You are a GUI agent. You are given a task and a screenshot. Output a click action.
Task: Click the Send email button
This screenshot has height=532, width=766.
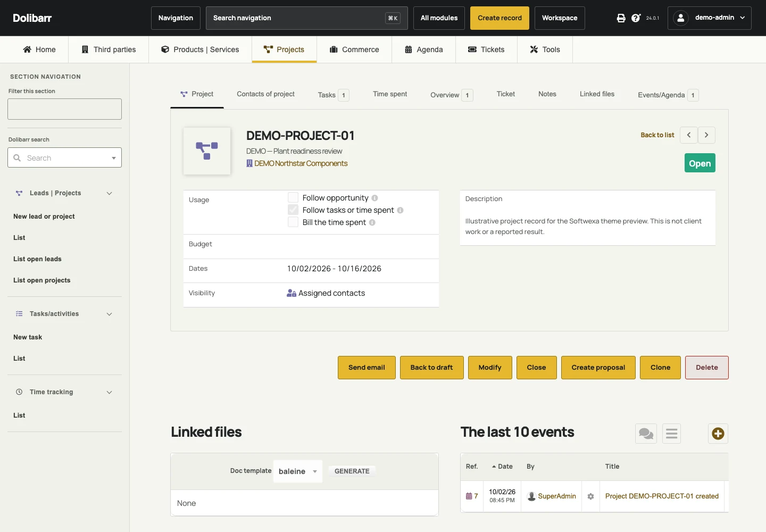pyautogui.click(x=367, y=368)
